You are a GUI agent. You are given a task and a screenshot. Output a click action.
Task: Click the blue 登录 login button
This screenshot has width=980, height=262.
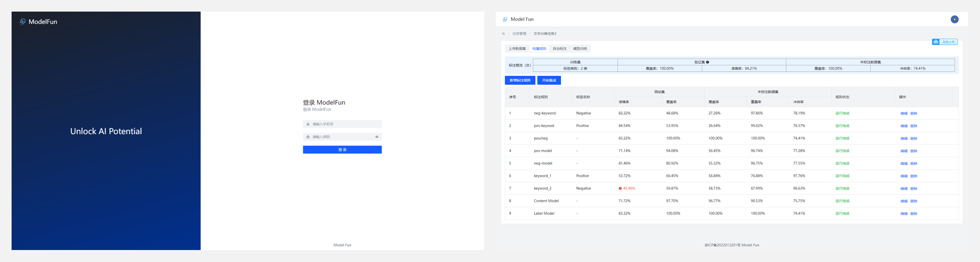click(342, 149)
